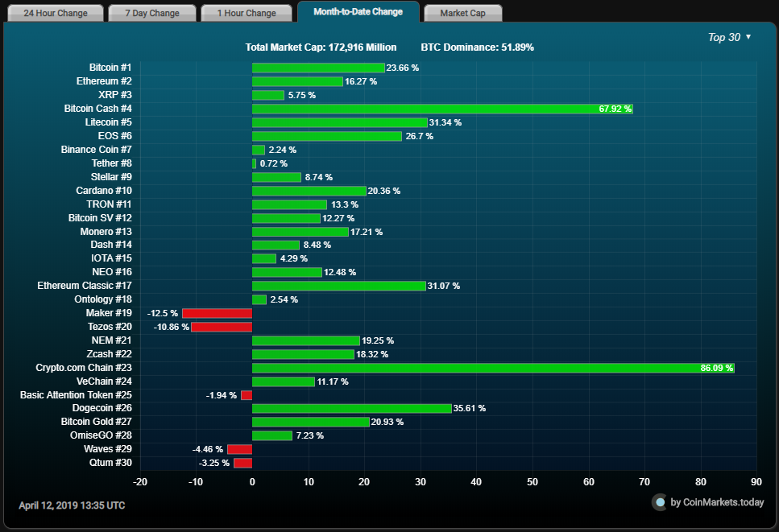Viewport: 779px width, 532px height.
Task: Click the Bitcoin Cash #4 bar
Action: (442, 109)
